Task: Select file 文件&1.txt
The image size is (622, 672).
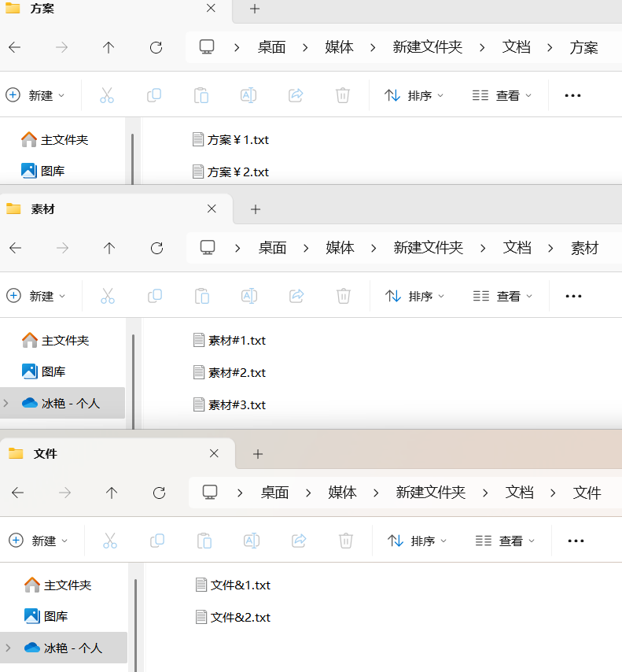Action: point(233,585)
